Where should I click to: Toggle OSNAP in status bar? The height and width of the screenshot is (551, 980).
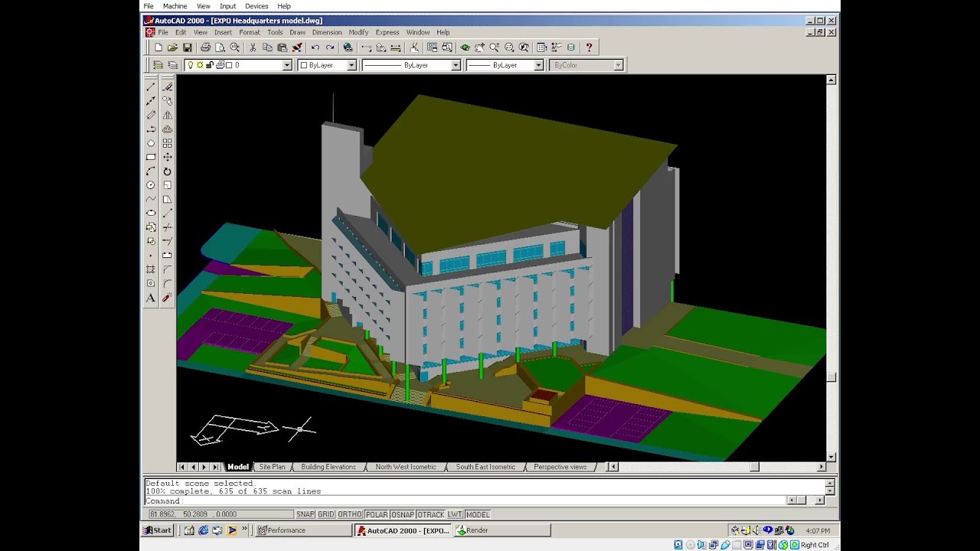(x=403, y=515)
